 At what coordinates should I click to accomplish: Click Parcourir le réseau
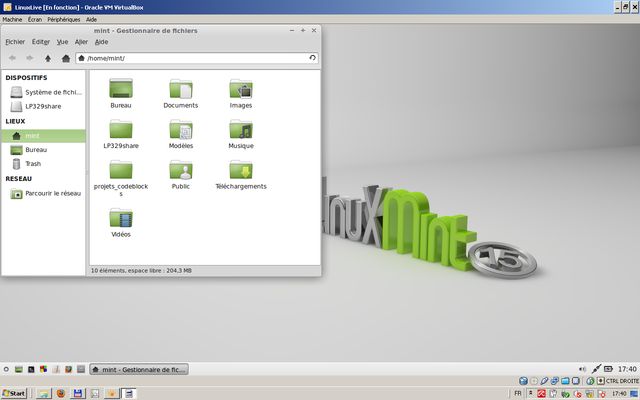click(x=45, y=193)
